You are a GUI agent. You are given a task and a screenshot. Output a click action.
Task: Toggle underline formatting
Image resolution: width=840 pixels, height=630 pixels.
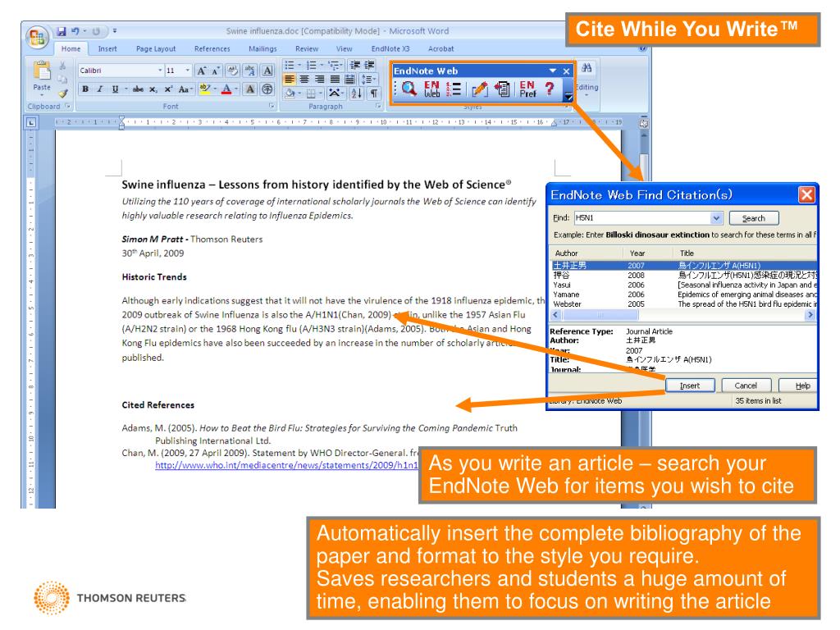(x=115, y=89)
